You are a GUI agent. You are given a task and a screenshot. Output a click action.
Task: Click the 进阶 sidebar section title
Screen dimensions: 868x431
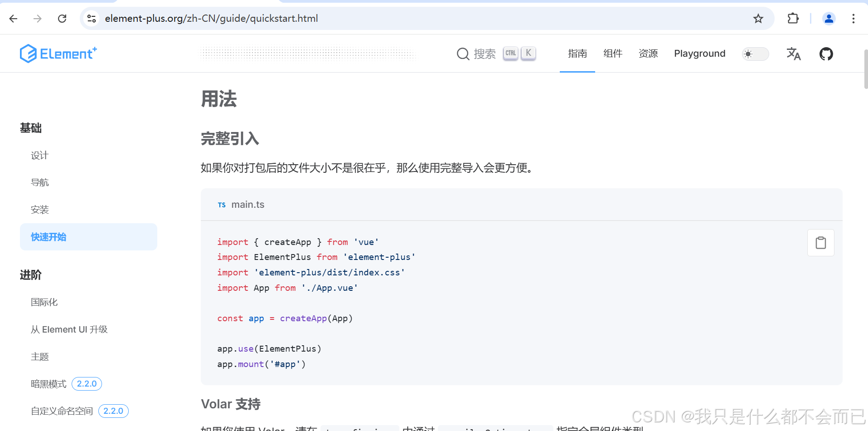point(31,275)
